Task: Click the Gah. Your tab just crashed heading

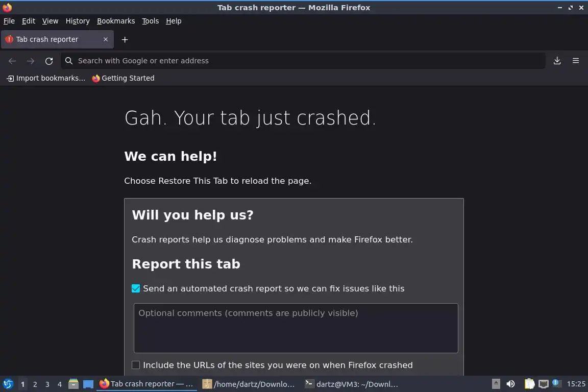Action: (x=250, y=118)
